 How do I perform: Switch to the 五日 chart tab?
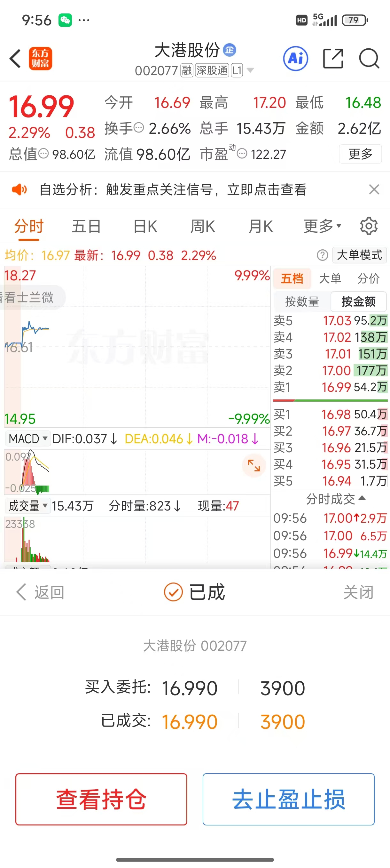coord(86,226)
